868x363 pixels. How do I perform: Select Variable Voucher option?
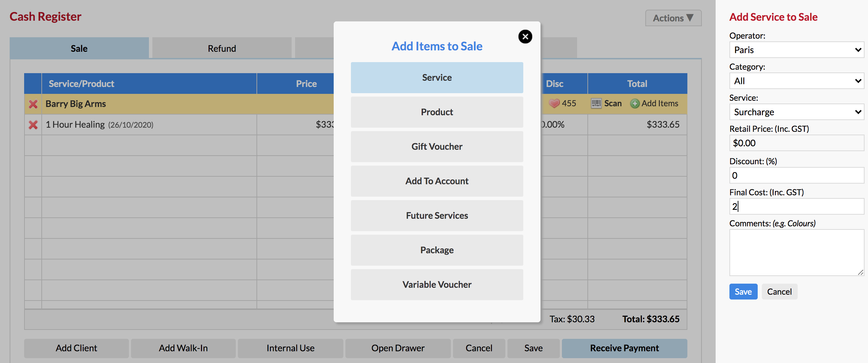point(437,285)
